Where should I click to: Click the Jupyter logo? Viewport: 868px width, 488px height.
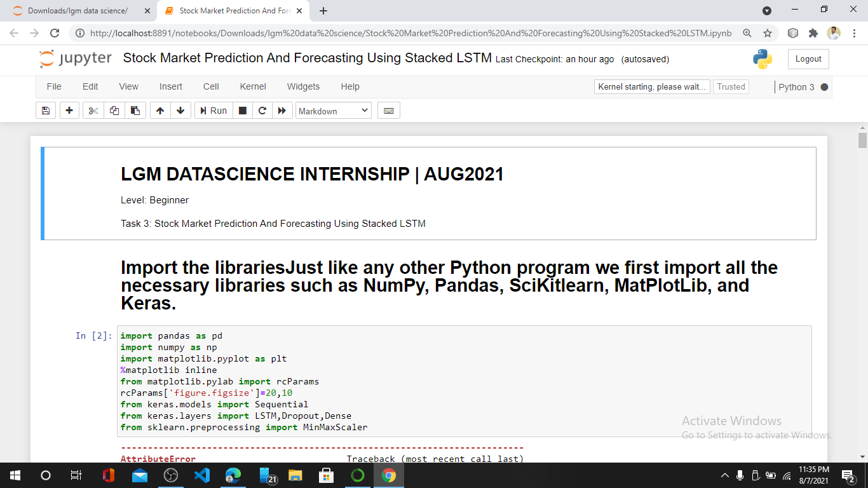[76, 58]
